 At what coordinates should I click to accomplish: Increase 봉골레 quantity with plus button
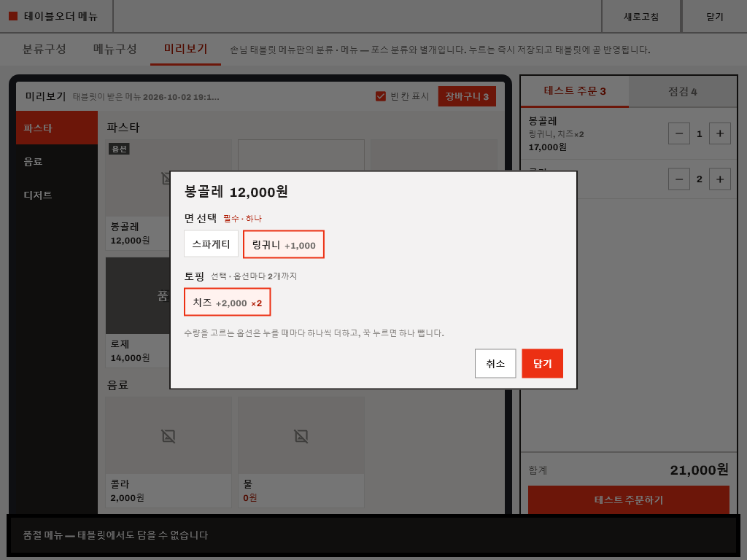pos(720,133)
